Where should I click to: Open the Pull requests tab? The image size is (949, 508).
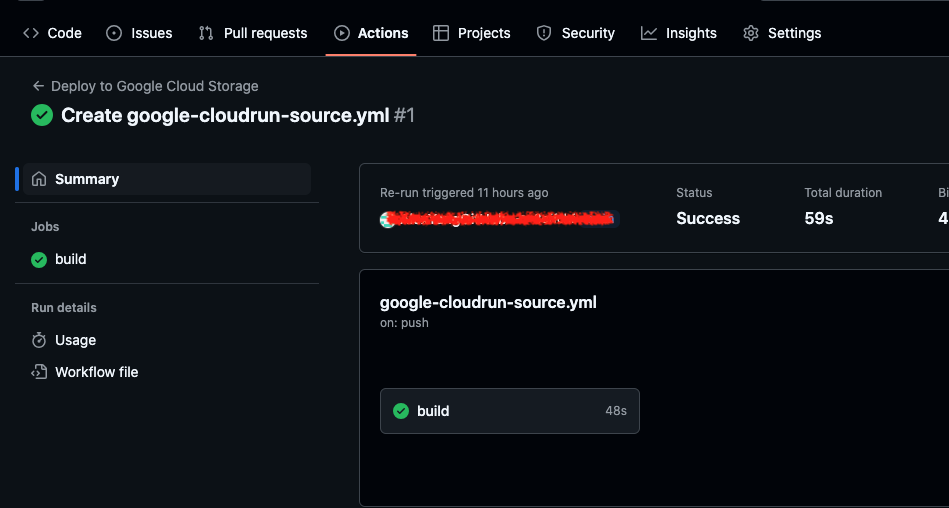point(253,33)
